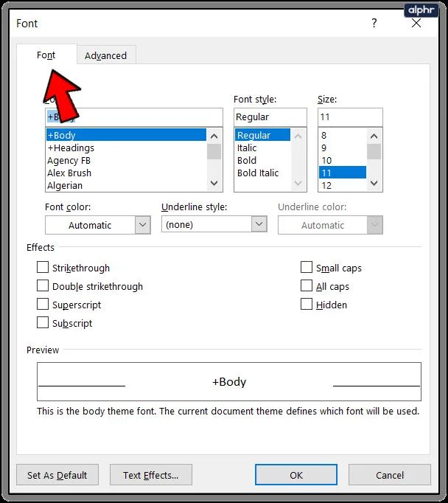
Task: Close the Font dialog
Action: pos(416,23)
